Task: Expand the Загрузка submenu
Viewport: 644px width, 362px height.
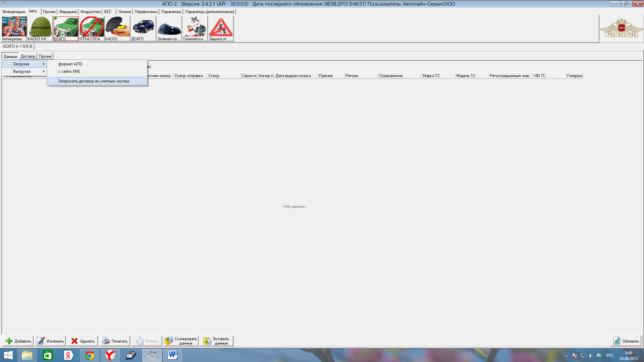Action: 24,64
